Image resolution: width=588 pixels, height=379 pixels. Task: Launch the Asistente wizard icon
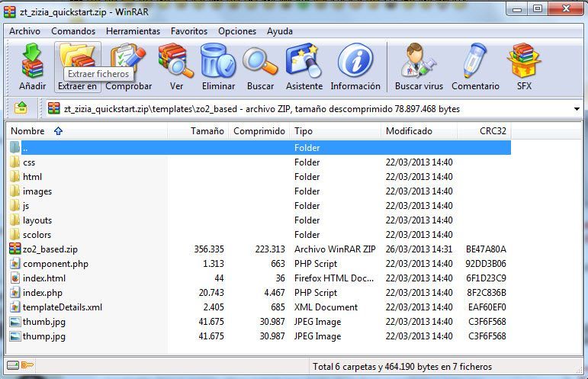click(304, 60)
